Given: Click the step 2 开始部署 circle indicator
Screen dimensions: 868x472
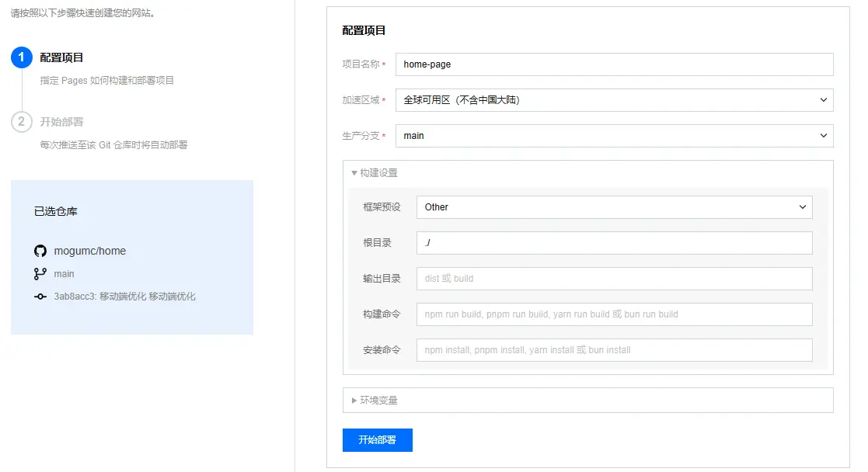Looking at the screenshot, I should (x=21, y=121).
